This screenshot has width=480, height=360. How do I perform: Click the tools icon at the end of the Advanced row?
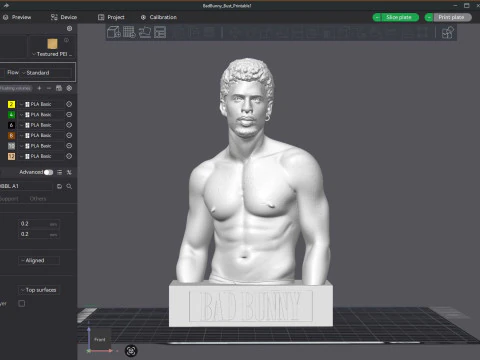(x=69, y=172)
